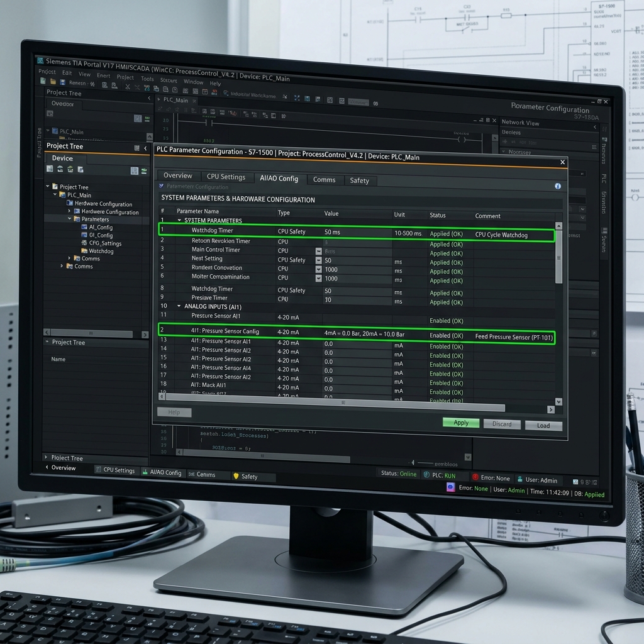This screenshot has height=644, width=644.
Task: Open the folder icon in top toolbar
Action: click(x=53, y=82)
